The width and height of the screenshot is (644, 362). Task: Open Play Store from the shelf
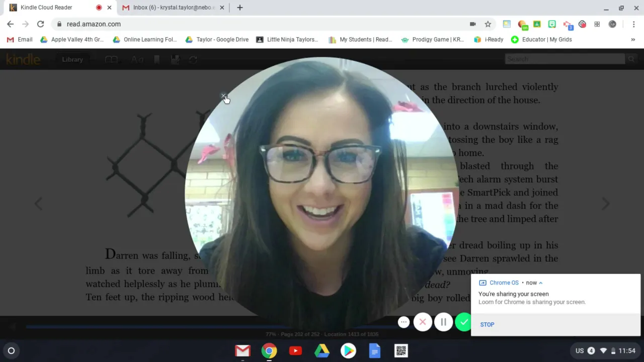[348, 350]
